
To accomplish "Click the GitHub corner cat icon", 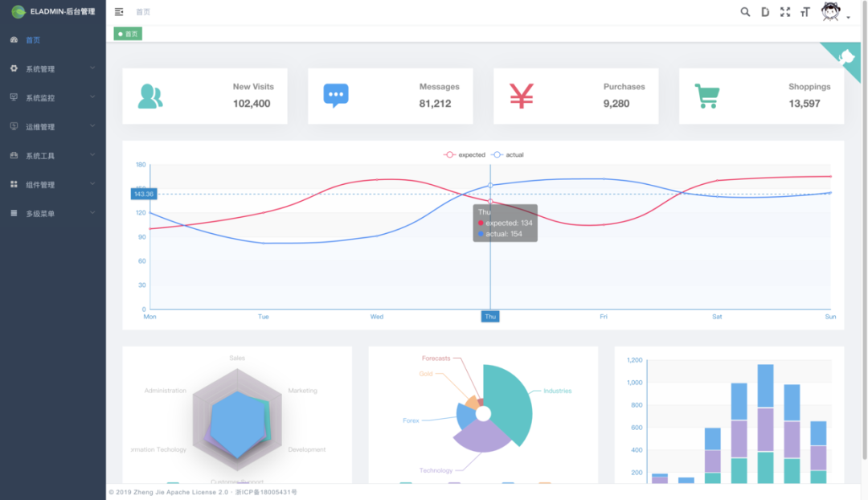I will [x=847, y=55].
